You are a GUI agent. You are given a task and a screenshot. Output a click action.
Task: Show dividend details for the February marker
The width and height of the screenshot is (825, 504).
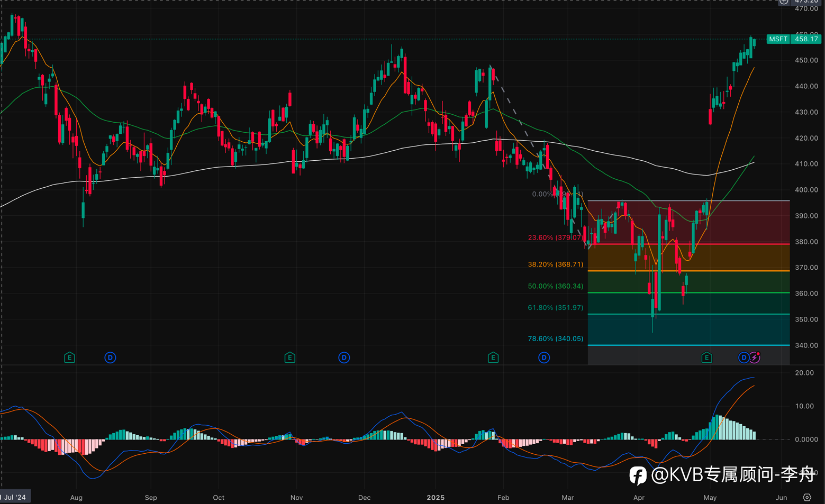coord(544,358)
